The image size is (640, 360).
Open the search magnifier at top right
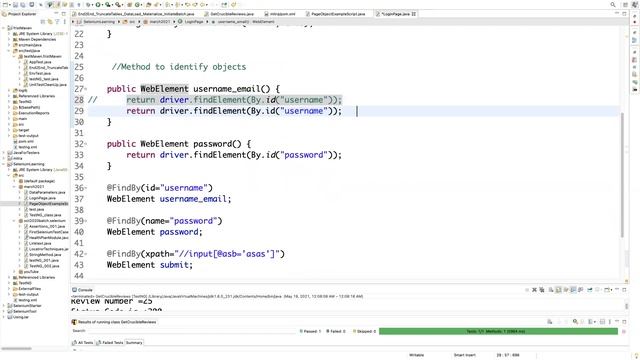tap(613, 5)
